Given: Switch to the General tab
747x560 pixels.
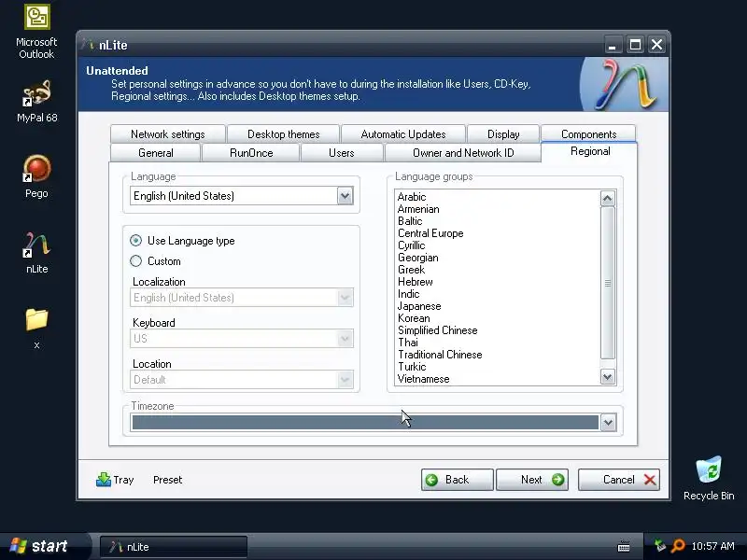Looking at the screenshot, I should coord(155,153).
